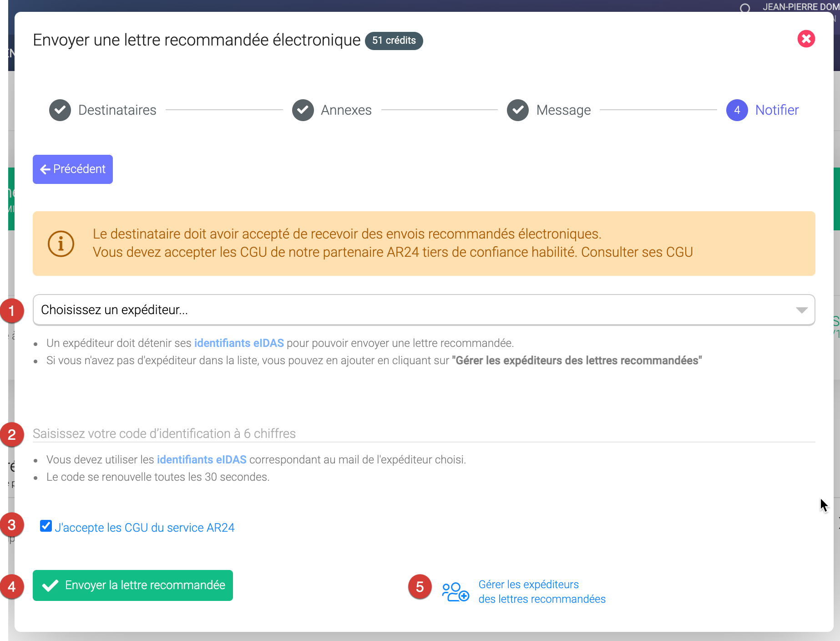Screen dimensions: 840x641
Task: Go to the Message step
Action: [563, 110]
